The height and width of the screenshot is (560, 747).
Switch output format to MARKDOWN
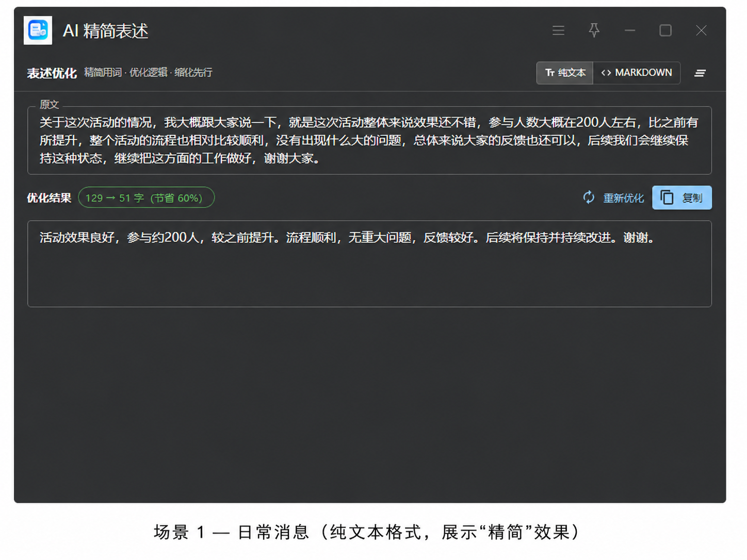[637, 73]
